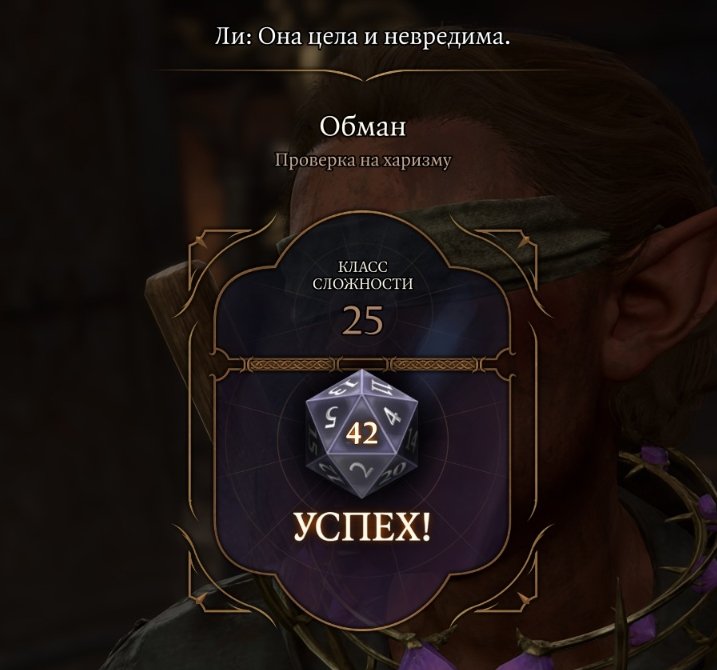Click the left knotwork segment of the divider bar
The height and width of the screenshot is (670, 717).
tap(289, 364)
